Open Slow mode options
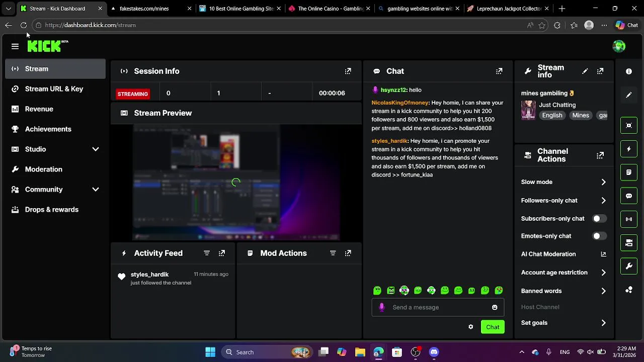This screenshot has height=362, width=644. click(563, 182)
